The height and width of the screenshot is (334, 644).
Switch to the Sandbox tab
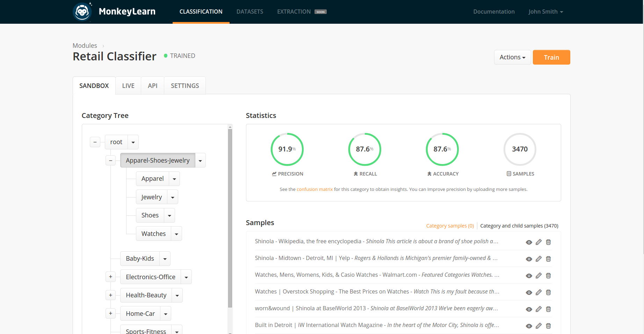pyautogui.click(x=94, y=86)
